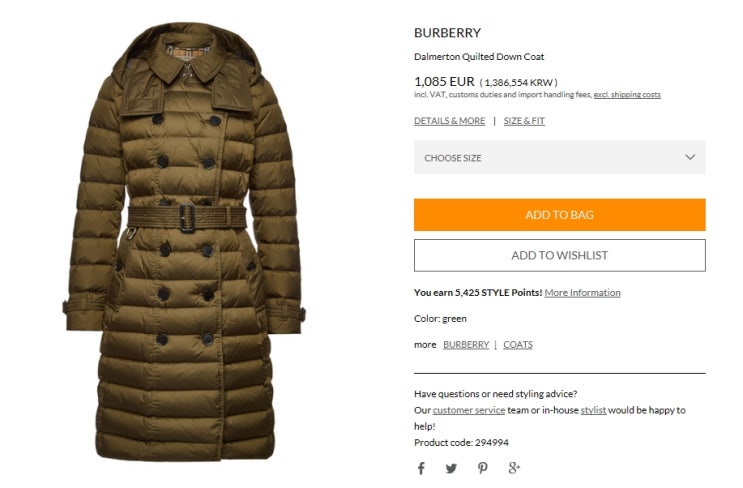The image size is (743, 488).
Task: Click the orange ADD TO BAG button
Action: pos(560,215)
